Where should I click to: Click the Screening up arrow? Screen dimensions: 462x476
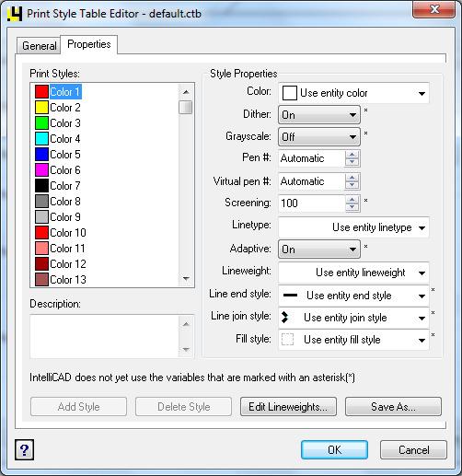point(352,200)
